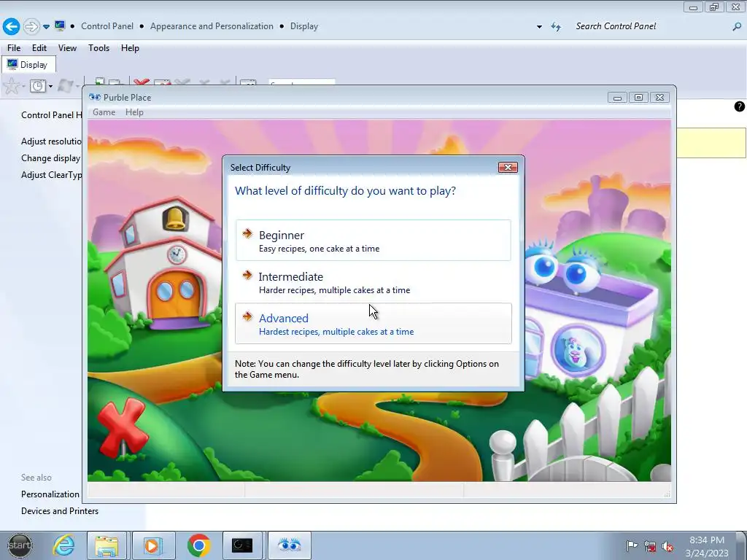Image resolution: width=747 pixels, height=560 pixels.
Task: Click the monitor icon in address bar
Action: coord(60,26)
